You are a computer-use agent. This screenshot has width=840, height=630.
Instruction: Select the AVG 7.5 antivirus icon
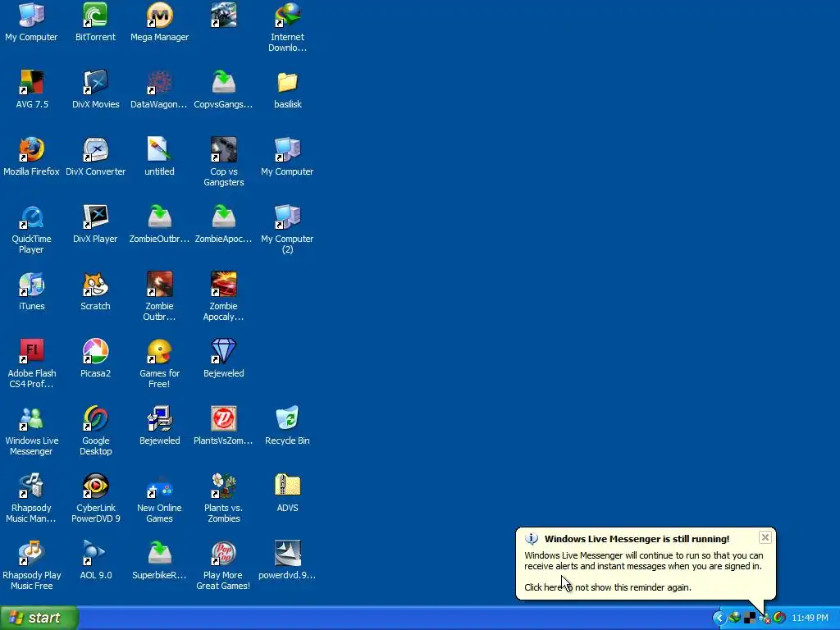32,89
